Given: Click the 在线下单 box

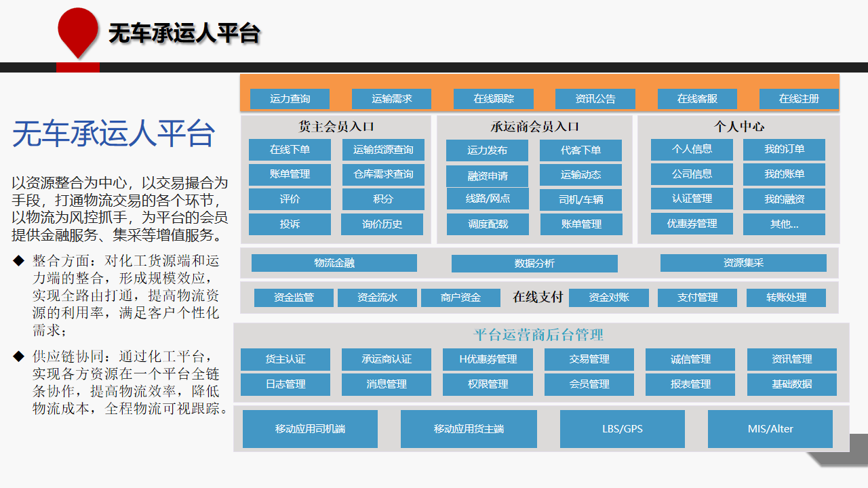Looking at the screenshot, I should 290,150.
